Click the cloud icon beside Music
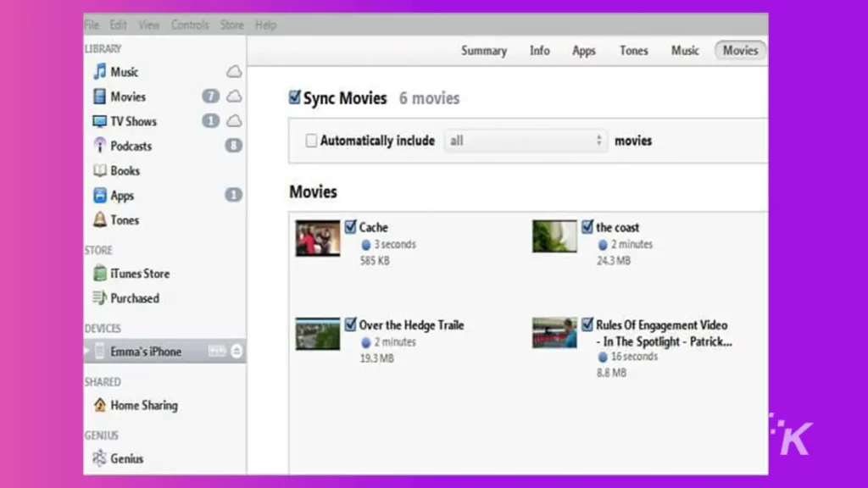868x488 pixels. 234,71
